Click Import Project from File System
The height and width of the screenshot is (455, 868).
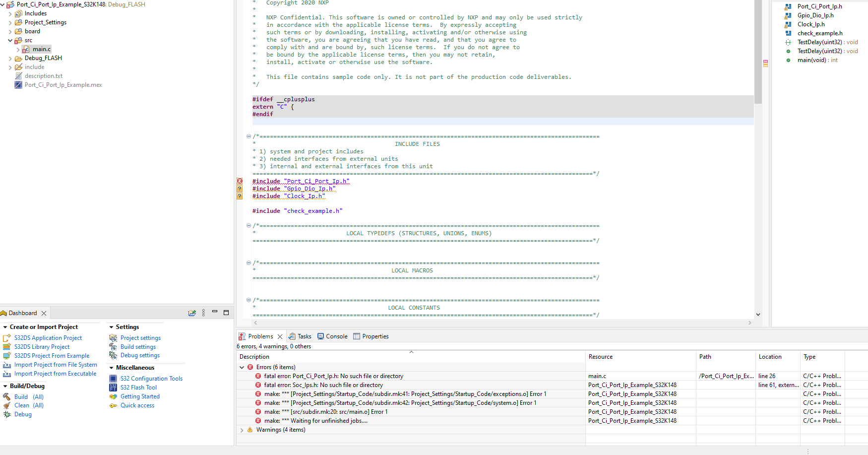56,365
